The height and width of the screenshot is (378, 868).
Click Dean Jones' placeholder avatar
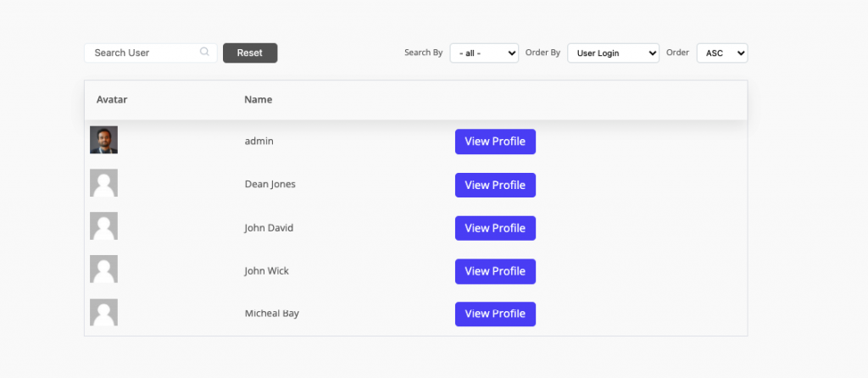tap(103, 183)
